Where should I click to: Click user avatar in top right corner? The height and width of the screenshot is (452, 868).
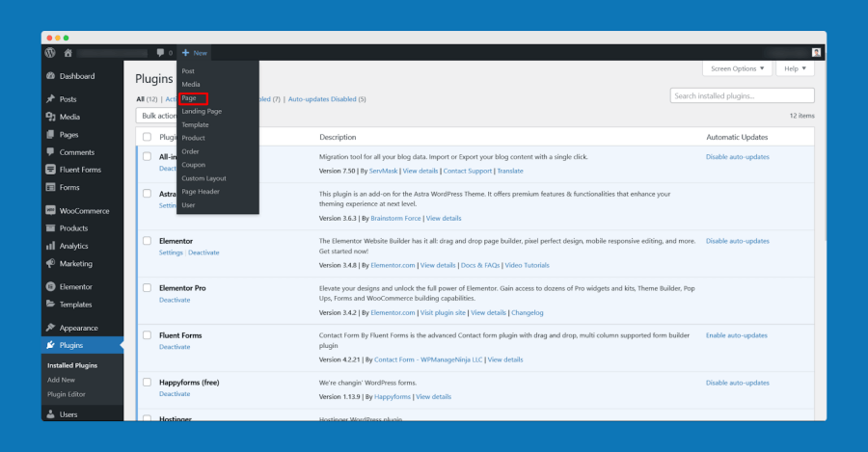[x=816, y=53]
